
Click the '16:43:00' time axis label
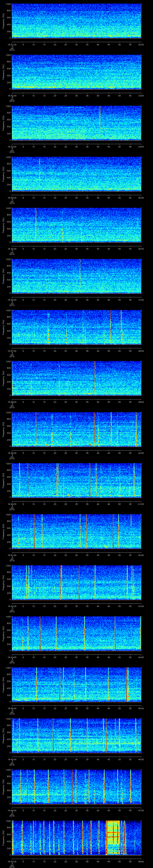12,657
